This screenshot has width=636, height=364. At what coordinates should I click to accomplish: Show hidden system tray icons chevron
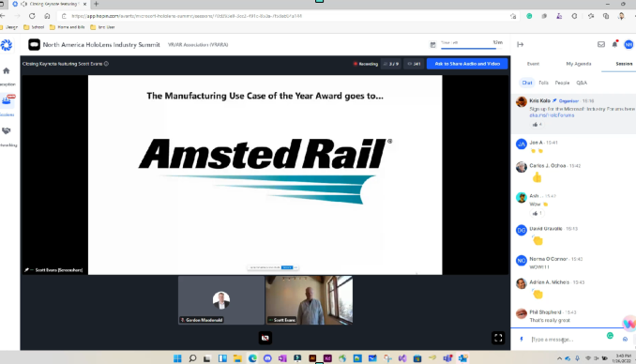(x=559, y=358)
